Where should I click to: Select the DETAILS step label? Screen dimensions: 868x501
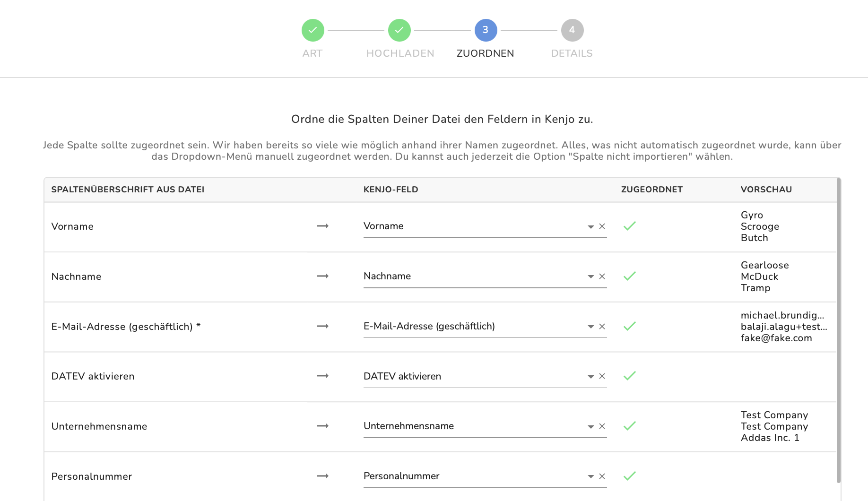(x=572, y=53)
